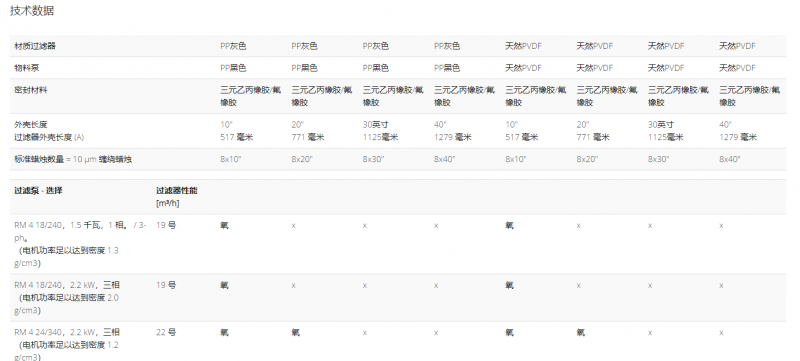The image size is (800, 361).
Task: Click the 8x30" candle count under 天然PVDF
Action: pyautogui.click(x=658, y=159)
